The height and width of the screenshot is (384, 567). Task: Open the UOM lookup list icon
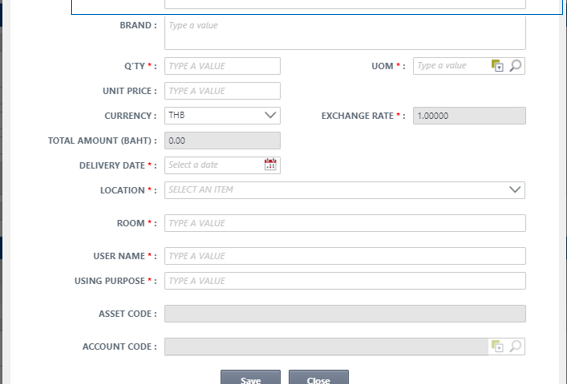(497, 66)
